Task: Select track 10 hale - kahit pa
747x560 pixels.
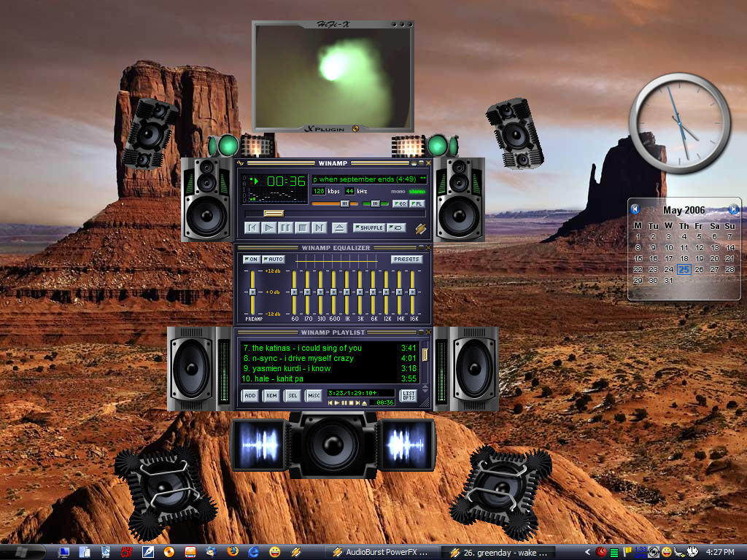Action: (329, 378)
